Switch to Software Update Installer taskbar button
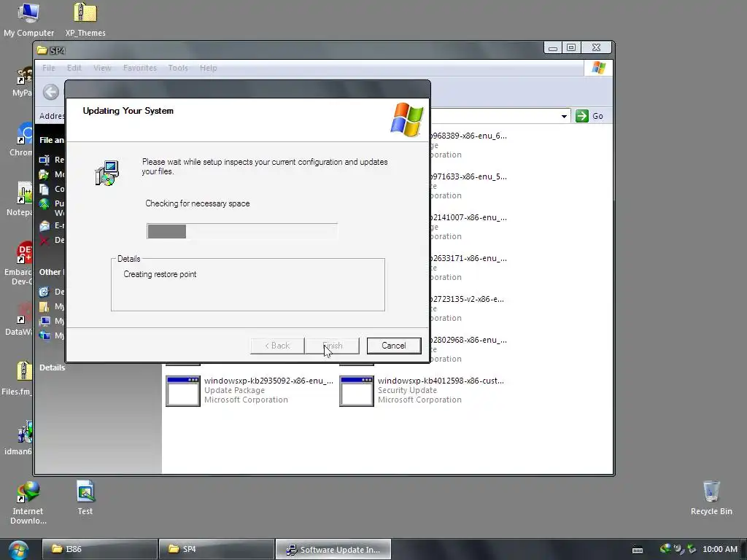This screenshot has height=560, width=747. tap(333, 550)
